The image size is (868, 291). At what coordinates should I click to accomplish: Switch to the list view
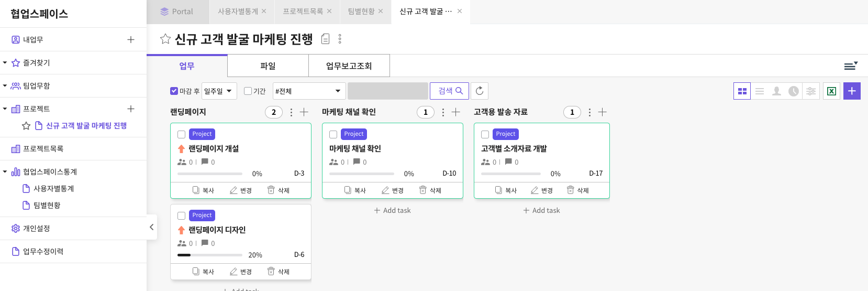(x=760, y=91)
